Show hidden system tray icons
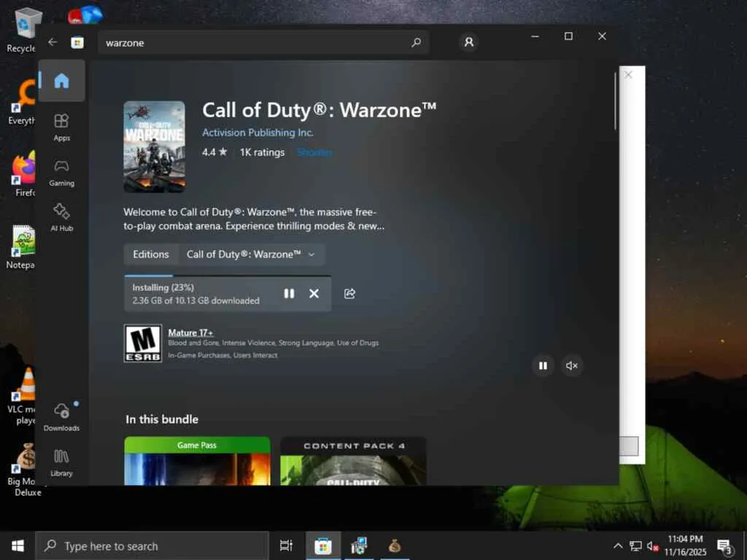 (x=617, y=545)
